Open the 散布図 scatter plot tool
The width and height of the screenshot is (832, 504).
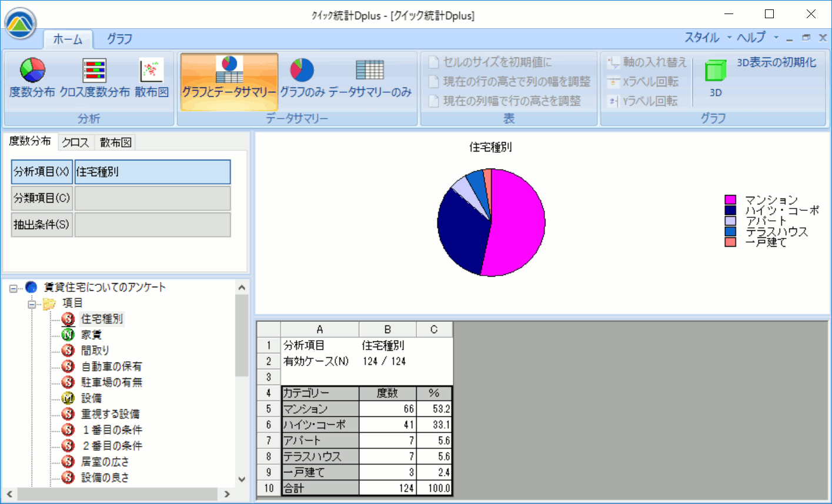point(152,78)
